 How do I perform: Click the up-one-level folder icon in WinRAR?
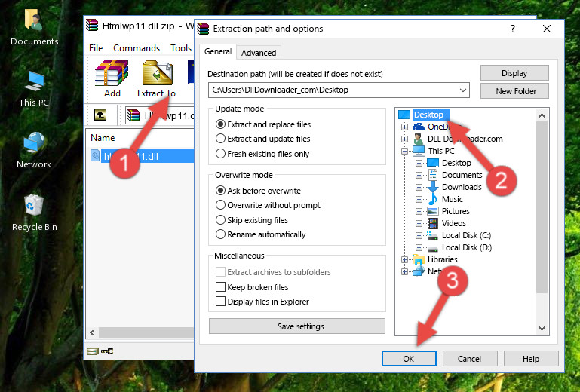click(100, 115)
